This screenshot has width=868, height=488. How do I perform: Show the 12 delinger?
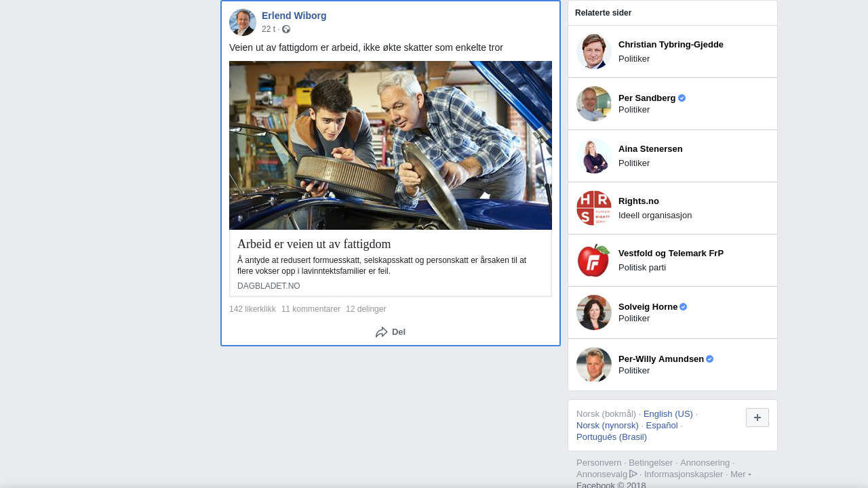click(366, 309)
